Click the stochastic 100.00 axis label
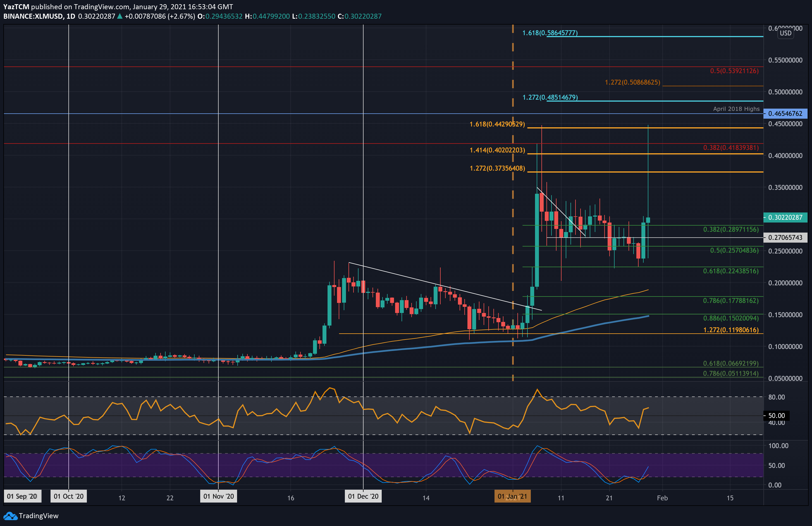 (x=778, y=446)
